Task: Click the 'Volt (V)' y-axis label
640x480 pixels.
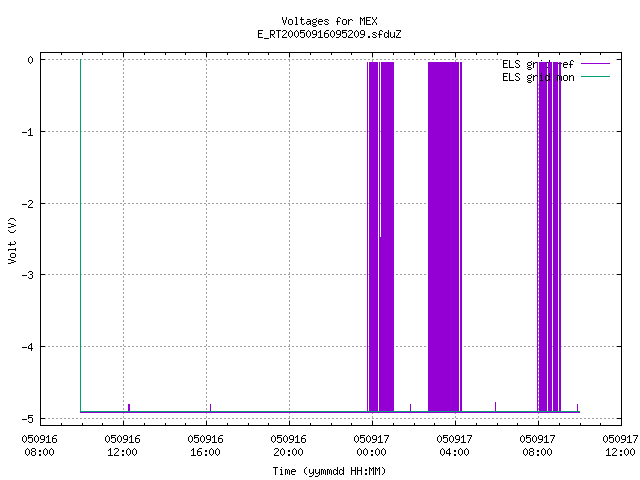Action: click(12, 240)
